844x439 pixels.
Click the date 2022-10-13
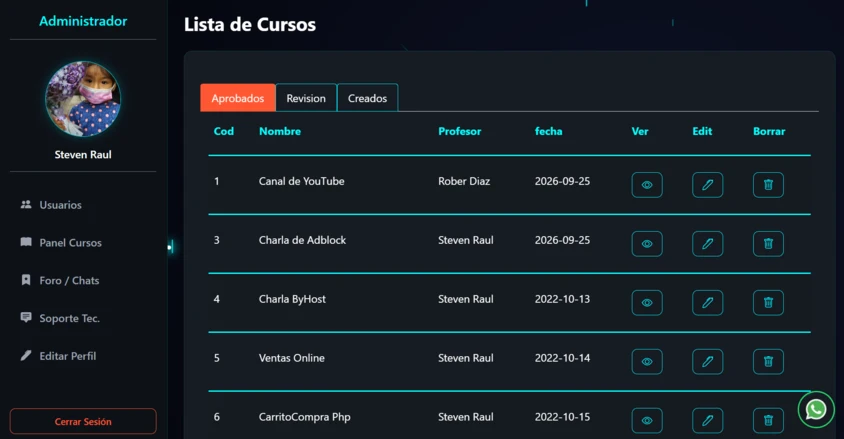coord(562,299)
